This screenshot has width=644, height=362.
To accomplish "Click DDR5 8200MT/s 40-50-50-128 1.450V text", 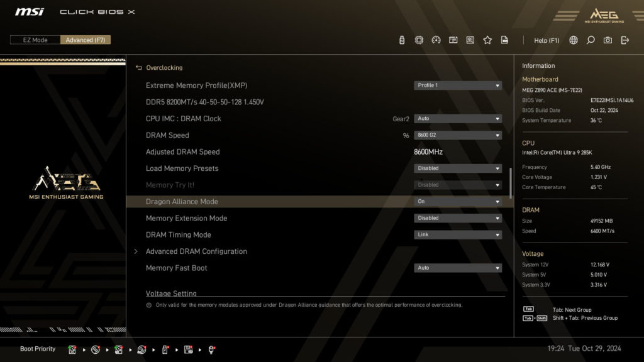I will tap(204, 102).
